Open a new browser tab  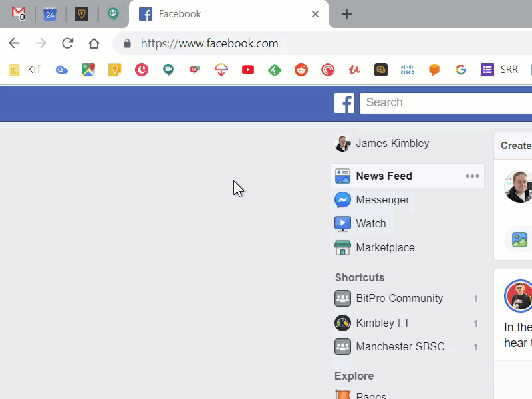[346, 14]
